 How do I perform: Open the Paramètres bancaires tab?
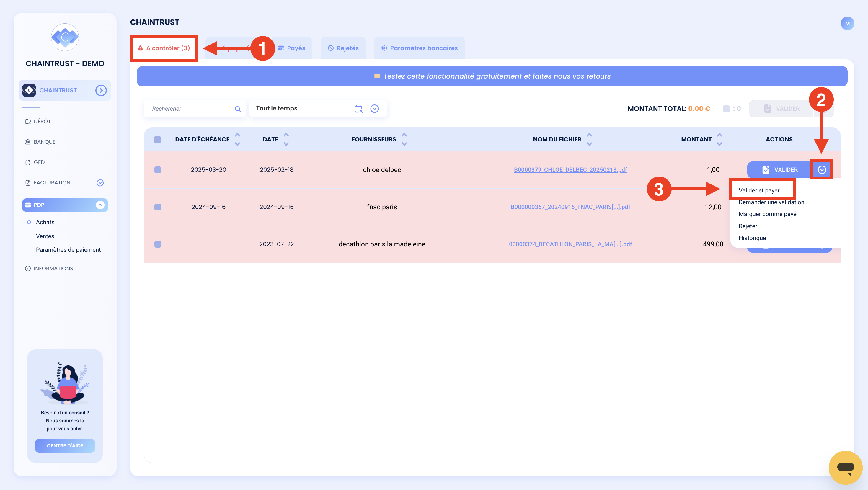[419, 48]
